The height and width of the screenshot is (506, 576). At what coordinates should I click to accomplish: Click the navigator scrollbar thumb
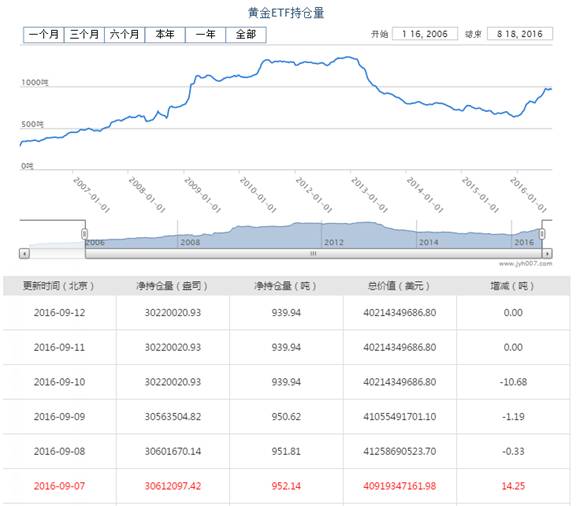(313, 254)
